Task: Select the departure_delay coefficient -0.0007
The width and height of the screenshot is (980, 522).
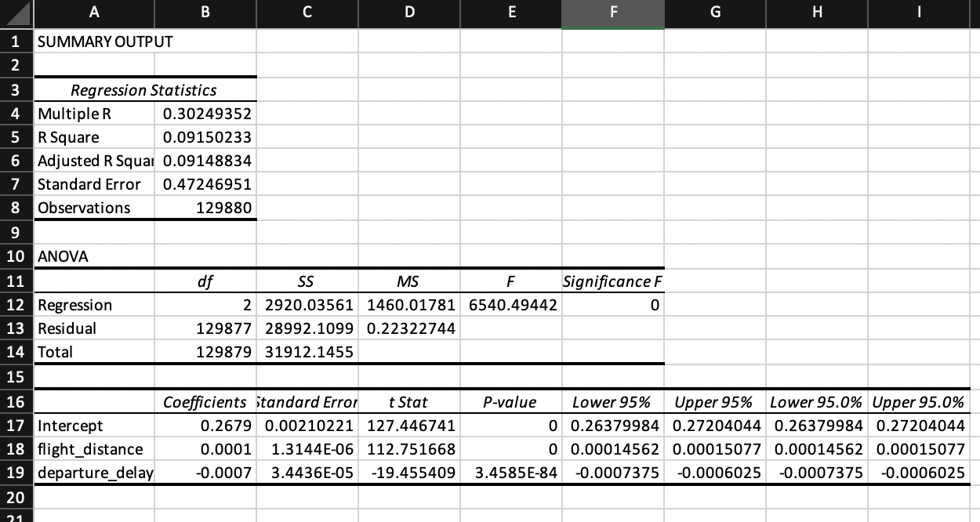Action: (205, 473)
